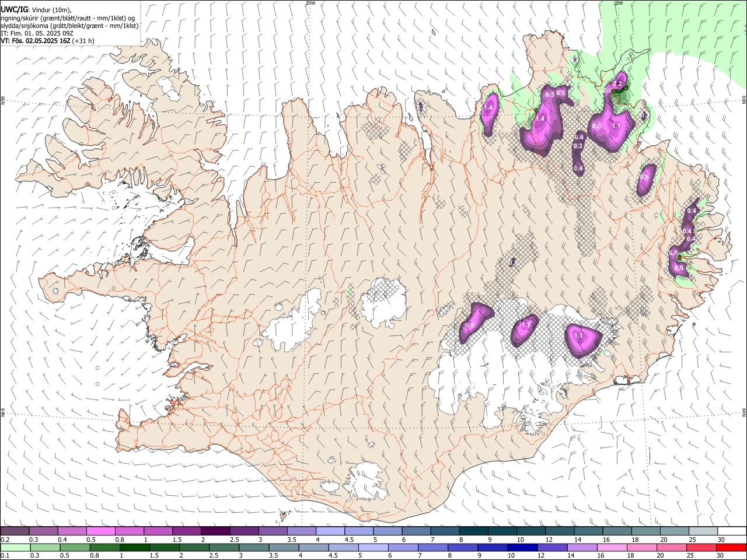The width and height of the screenshot is (747, 560).
Task: Click the '0.1' label in the rain legend
Action: tap(5, 556)
